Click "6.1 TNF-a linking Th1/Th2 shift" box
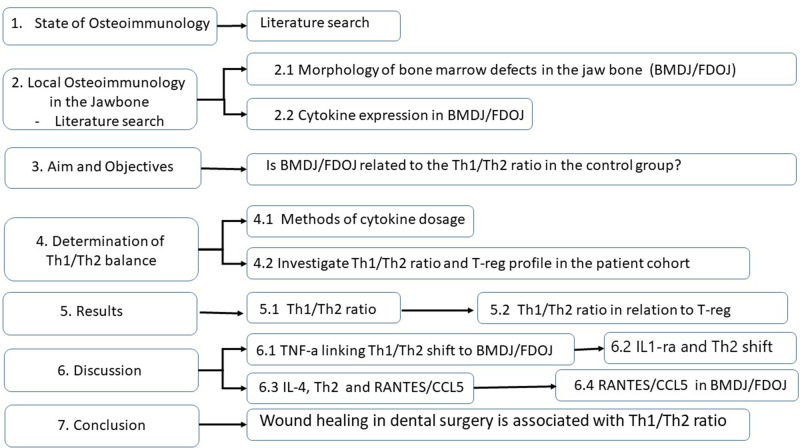This screenshot has width=800, height=448. click(x=410, y=349)
